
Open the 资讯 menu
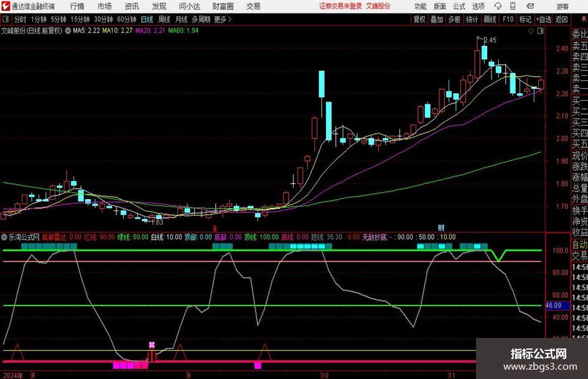pyautogui.click(x=132, y=6)
